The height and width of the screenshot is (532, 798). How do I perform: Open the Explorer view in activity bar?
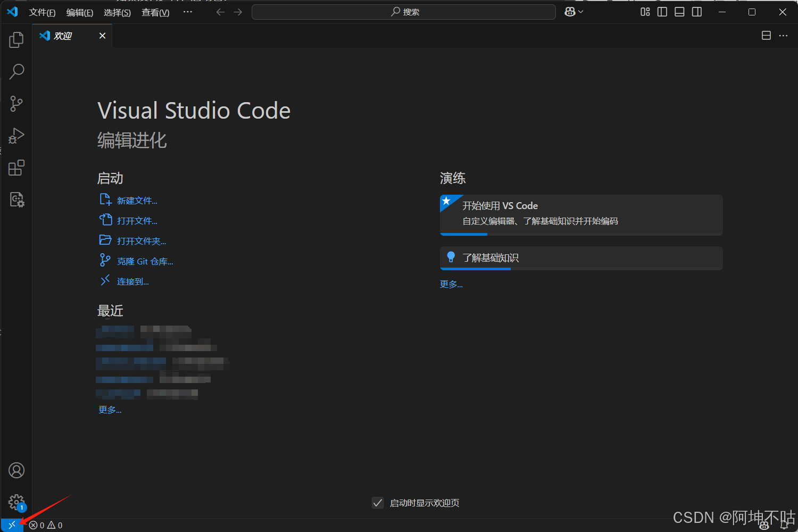16,40
